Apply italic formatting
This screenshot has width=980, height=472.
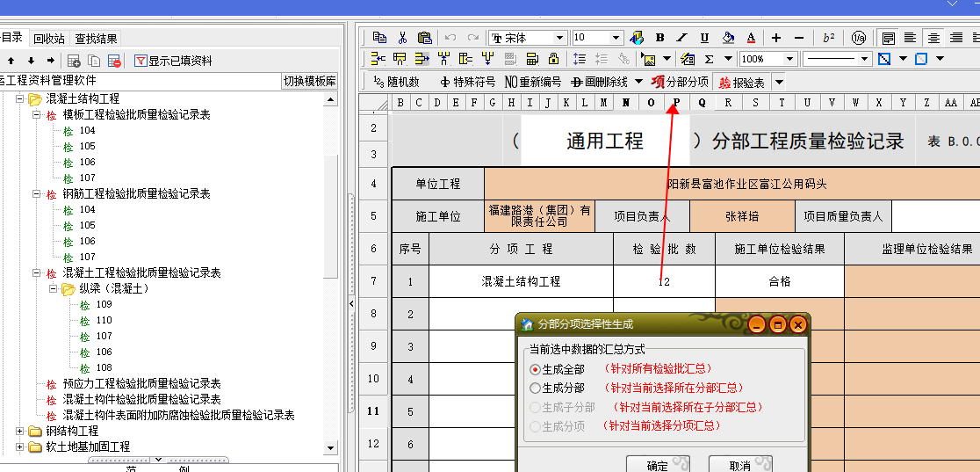(682, 38)
